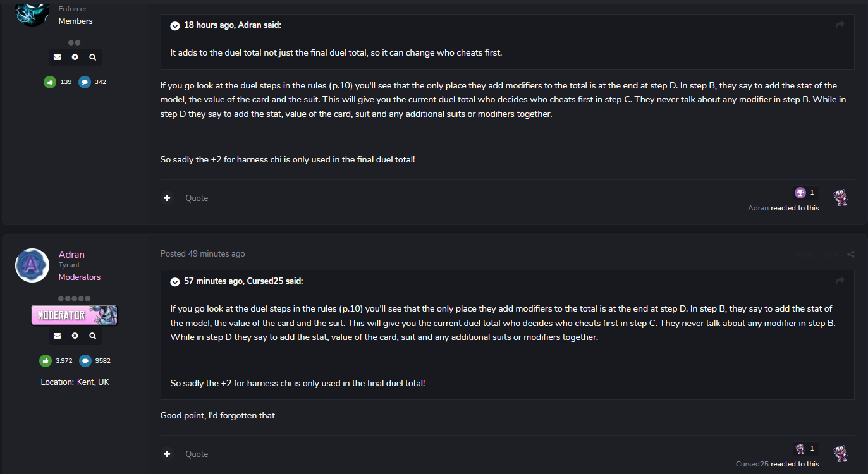Click the envelope message icon under Adran's Moderator badge
The image size is (868, 474).
(58, 336)
